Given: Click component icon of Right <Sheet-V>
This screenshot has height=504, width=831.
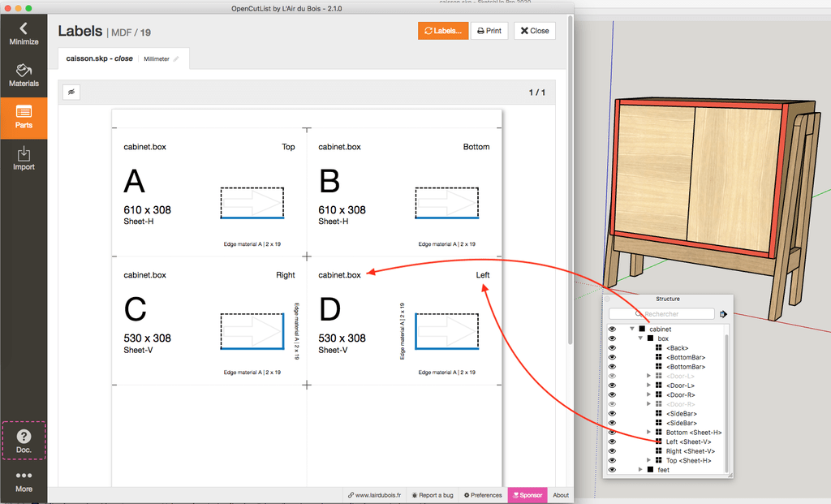Looking at the screenshot, I should 659,451.
